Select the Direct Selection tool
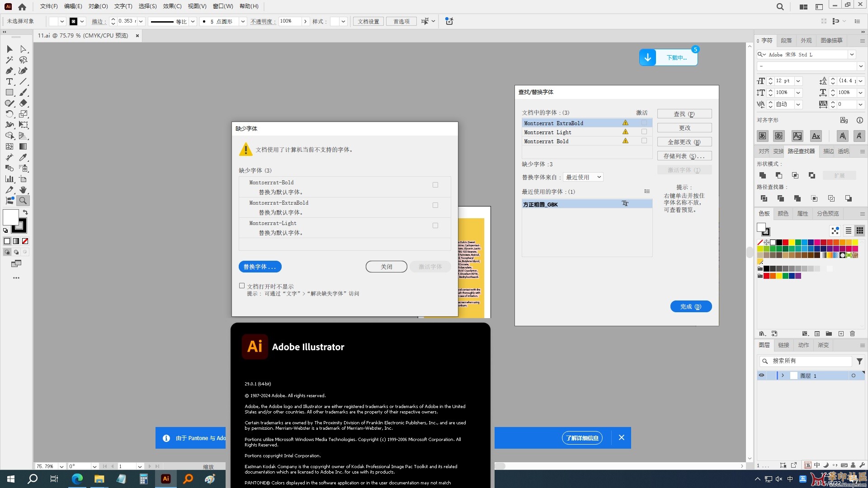 (24, 49)
